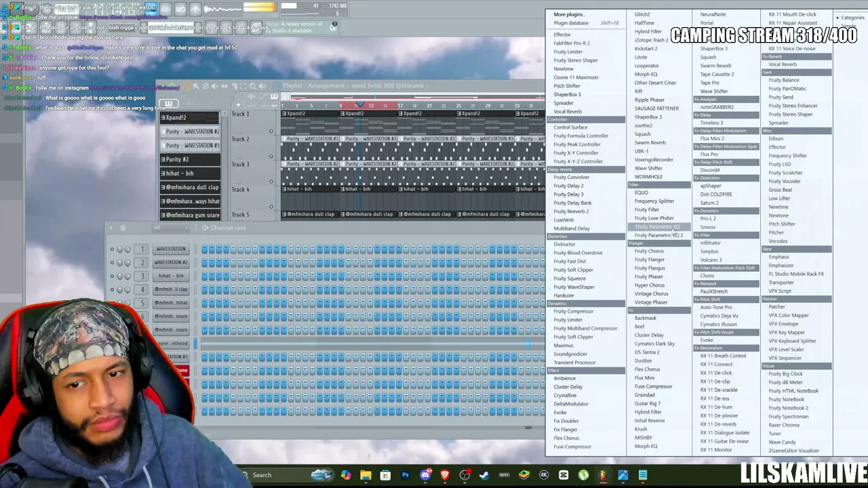
Task: Adjust the volume knob for WAVESTATION #2
Action: pyautogui.click(x=127, y=262)
